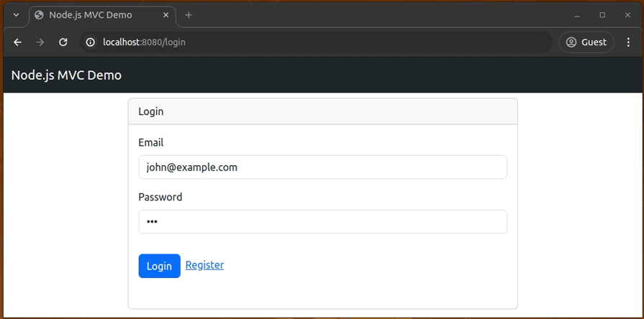The height and width of the screenshot is (319, 644).
Task: Maximize the browser window
Action: point(602,15)
